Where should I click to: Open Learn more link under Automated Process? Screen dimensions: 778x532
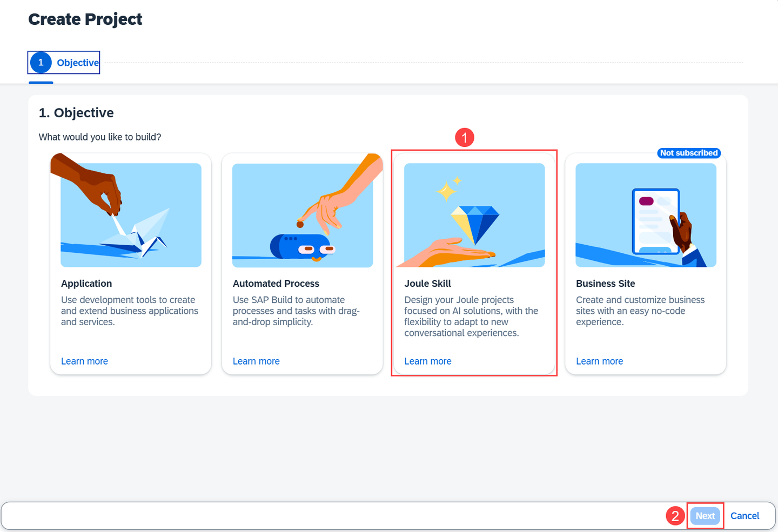[x=256, y=361]
